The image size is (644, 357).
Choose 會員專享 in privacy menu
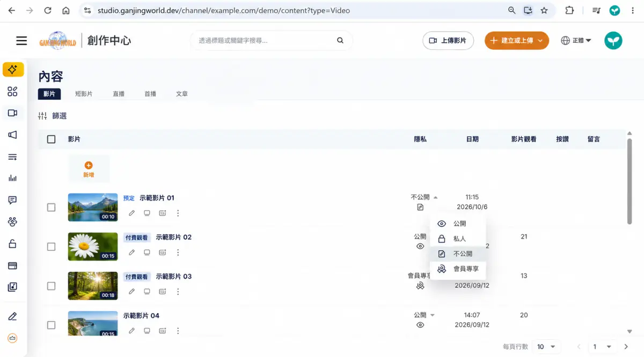click(458, 269)
